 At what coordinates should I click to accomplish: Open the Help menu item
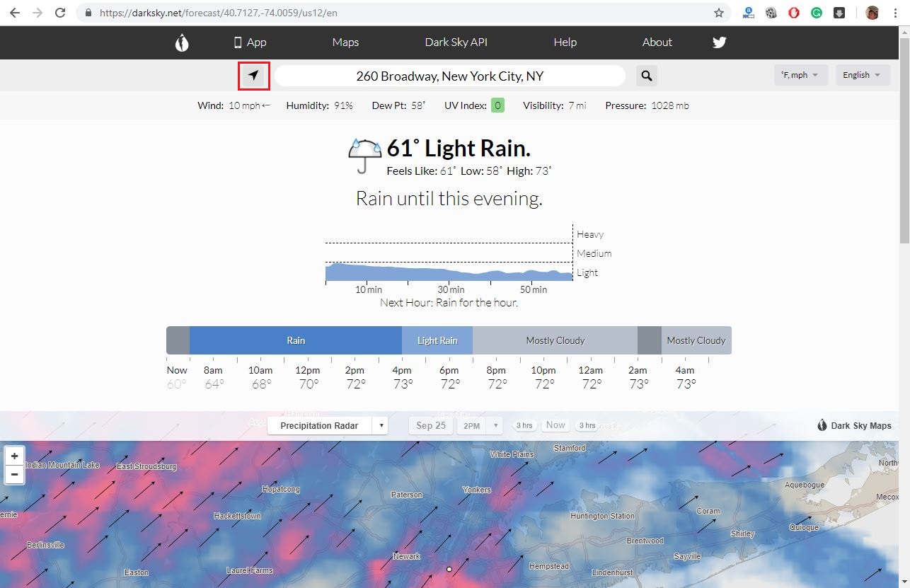565,42
